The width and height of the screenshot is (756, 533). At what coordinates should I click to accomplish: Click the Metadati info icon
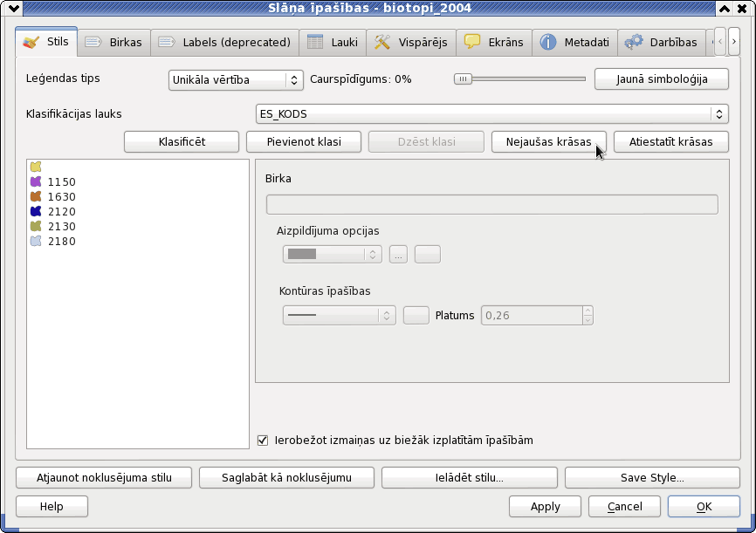tap(547, 42)
